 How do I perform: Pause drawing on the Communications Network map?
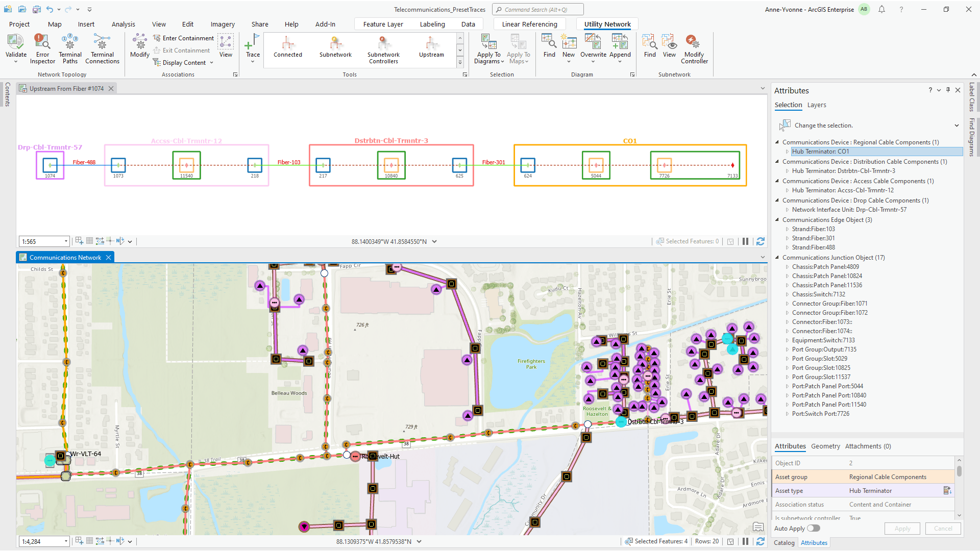coord(745,541)
